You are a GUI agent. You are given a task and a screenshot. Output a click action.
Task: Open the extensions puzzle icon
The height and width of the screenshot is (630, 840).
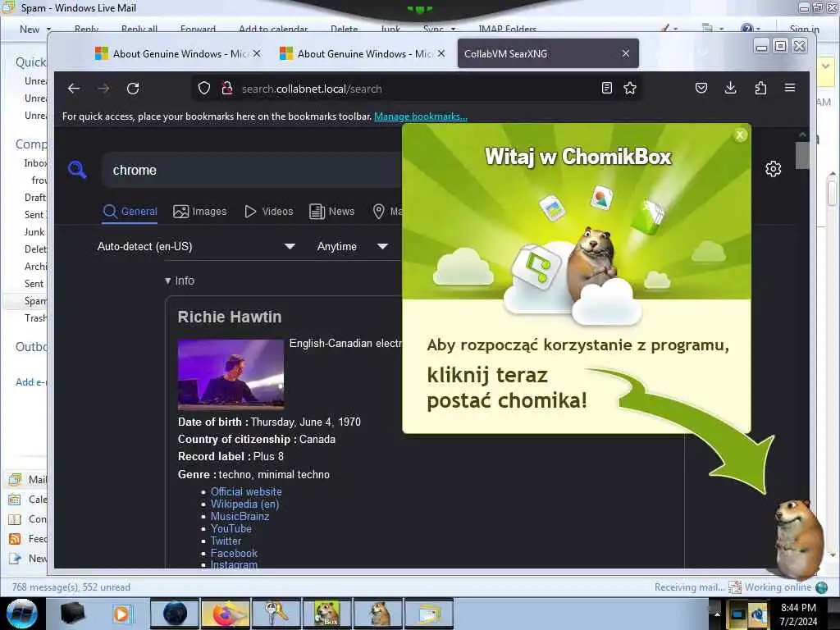(x=760, y=88)
